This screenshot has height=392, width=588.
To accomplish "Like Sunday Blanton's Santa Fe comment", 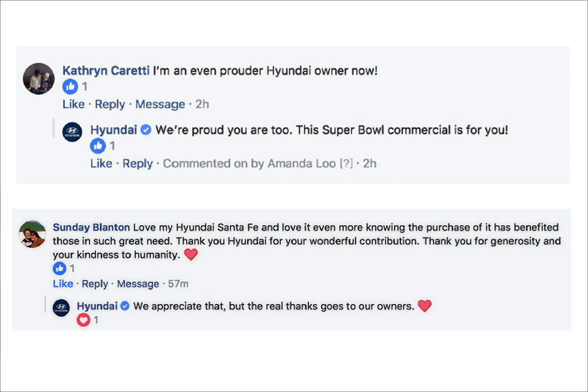I will coord(63,284).
